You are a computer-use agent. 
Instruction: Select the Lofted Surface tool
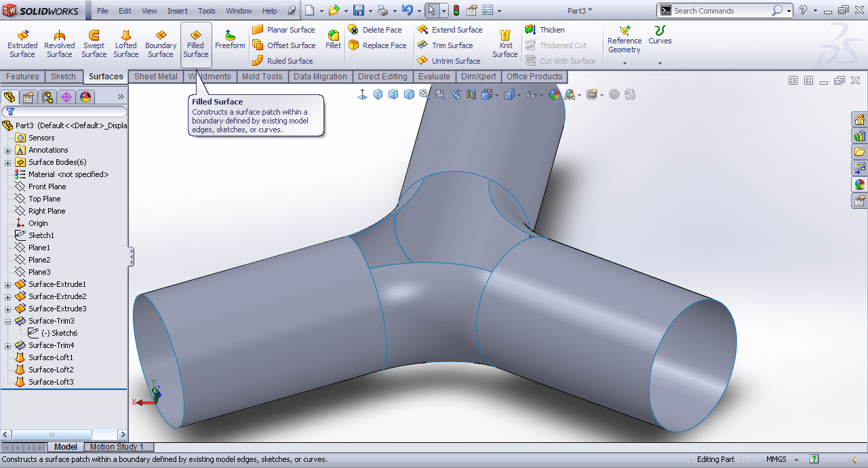tap(125, 44)
